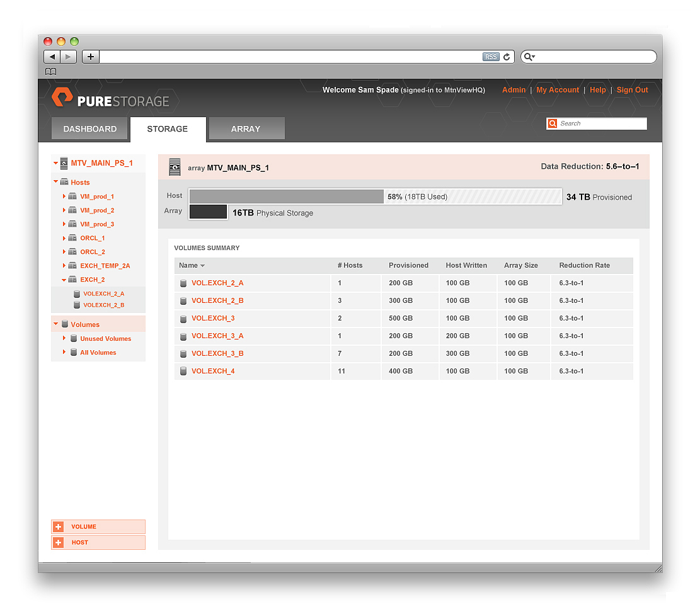The image size is (700, 609).
Task: Select the volume icon beside VOL.EXCH_2_A
Action: [183, 283]
